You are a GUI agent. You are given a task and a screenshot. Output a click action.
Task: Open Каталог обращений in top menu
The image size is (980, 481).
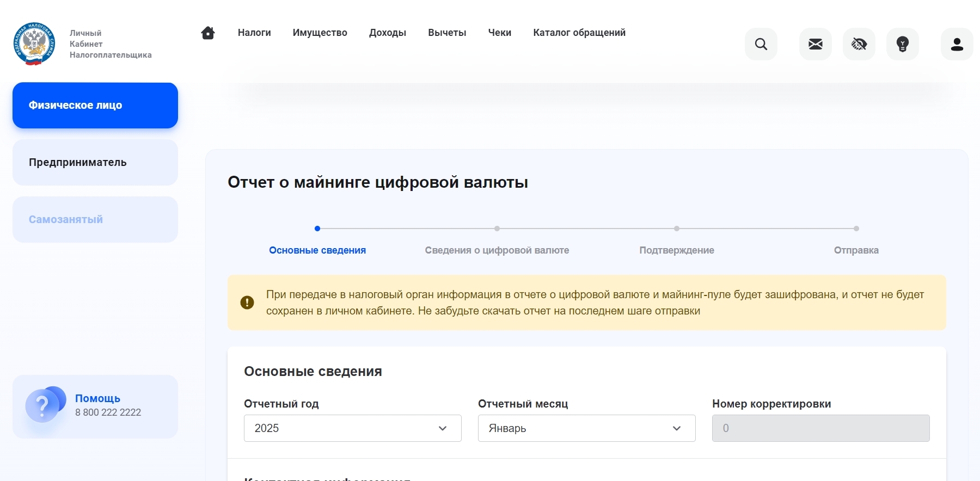point(579,33)
